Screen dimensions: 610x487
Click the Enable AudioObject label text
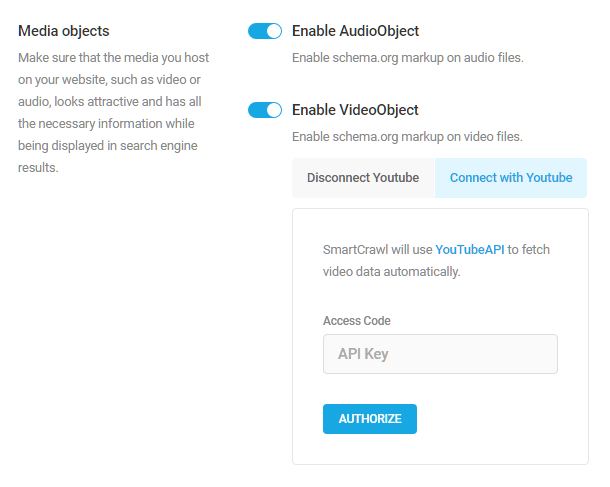point(355,31)
